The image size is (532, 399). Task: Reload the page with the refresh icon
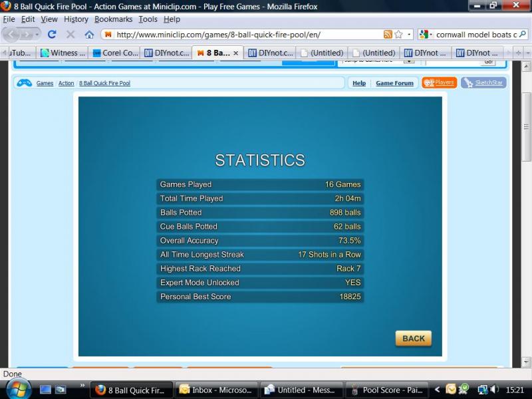click(52, 35)
